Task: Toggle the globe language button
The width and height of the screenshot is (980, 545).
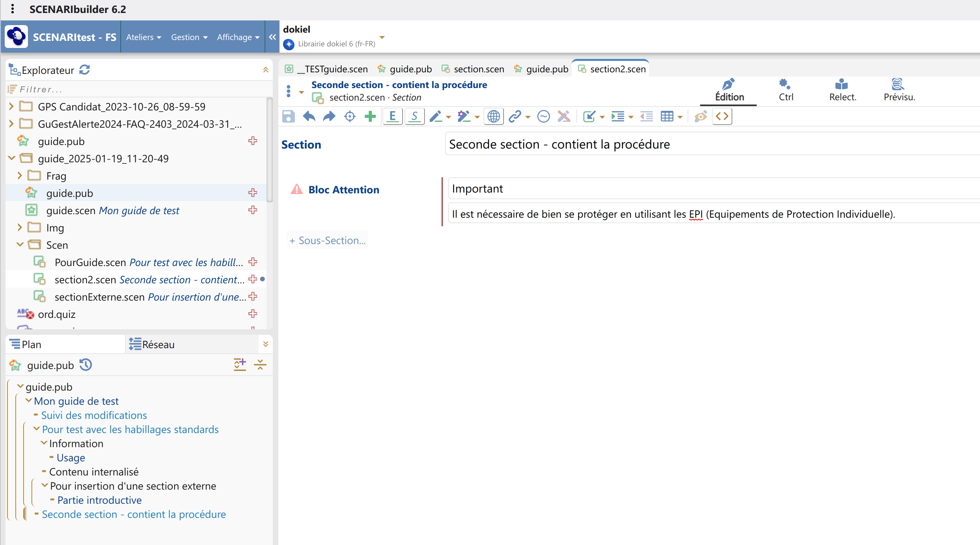Action: click(x=493, y=117)
